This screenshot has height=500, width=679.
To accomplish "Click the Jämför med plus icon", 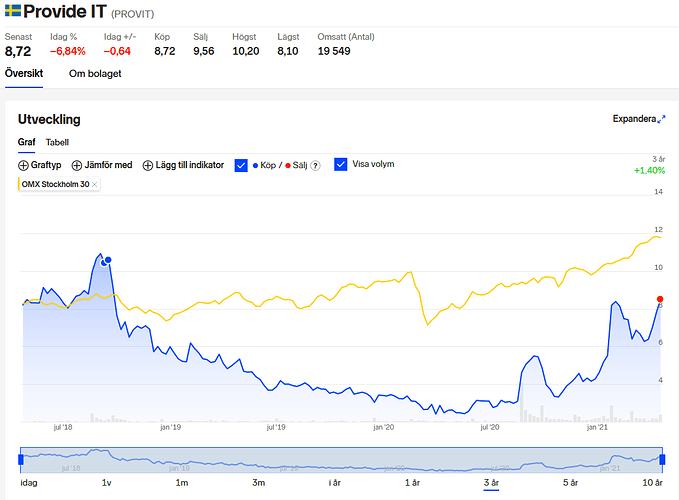I will 77,165.
